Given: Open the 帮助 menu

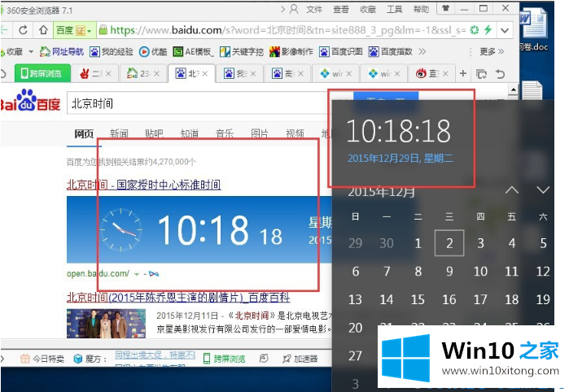Looking at the screenshot, I should [x=421, y=9].
